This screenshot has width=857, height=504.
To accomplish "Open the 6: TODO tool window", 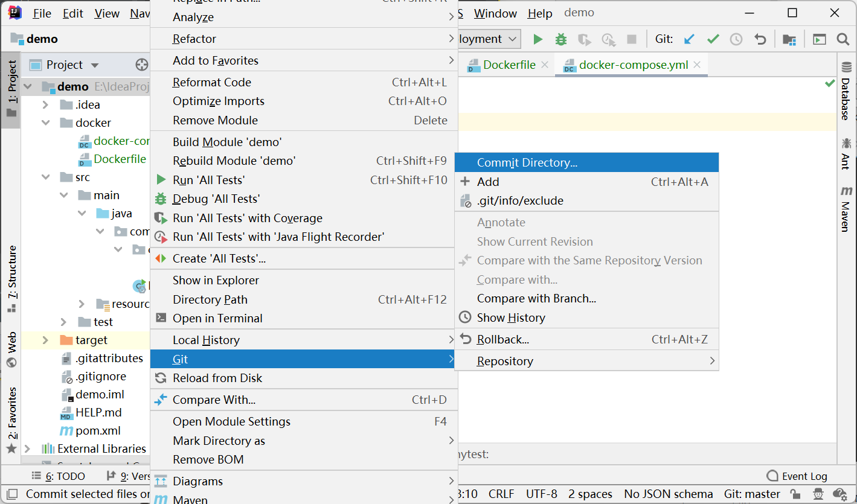I will point(59,476).
